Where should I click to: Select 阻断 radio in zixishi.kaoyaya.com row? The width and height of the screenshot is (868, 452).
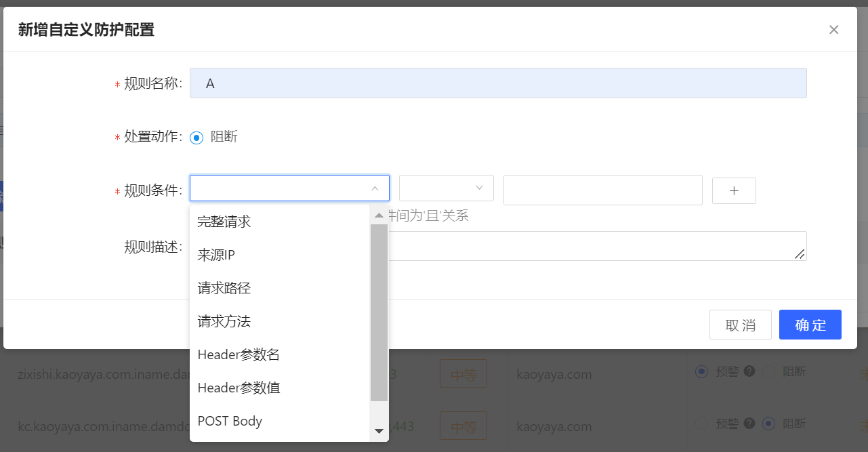[768, 371]
